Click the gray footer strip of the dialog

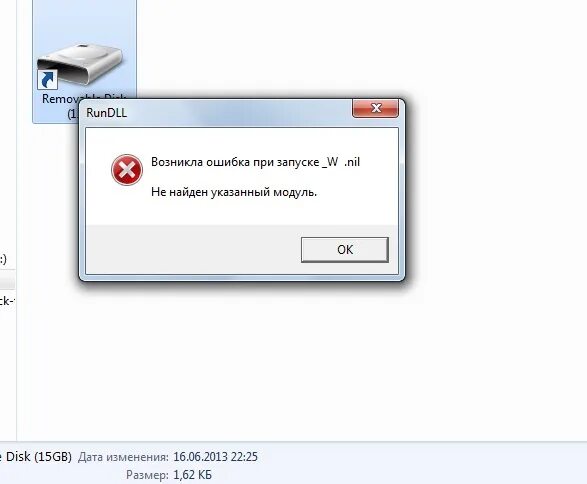click(x=242, y=249)
